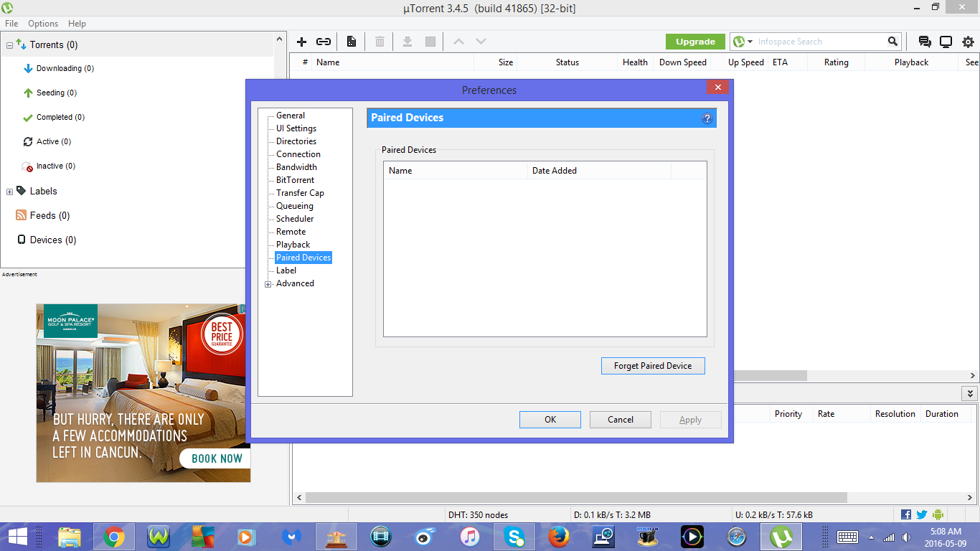Click the Add Torrent plus icon
Image resolution: width=980 pixels, height=551 pixels.
click(301, 42)
